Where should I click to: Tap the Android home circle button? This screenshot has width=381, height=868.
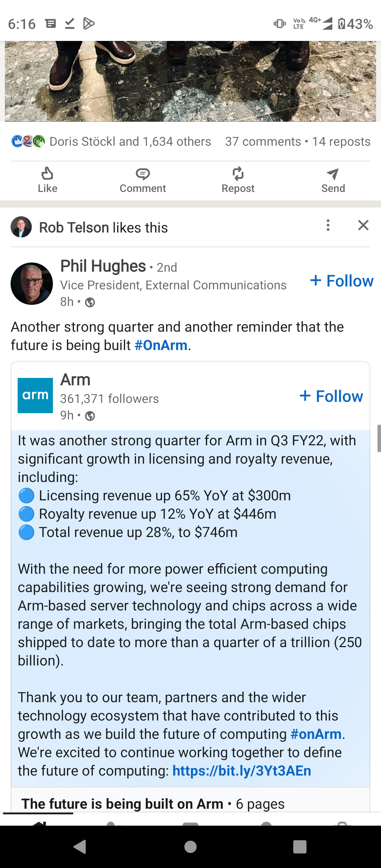190,846
